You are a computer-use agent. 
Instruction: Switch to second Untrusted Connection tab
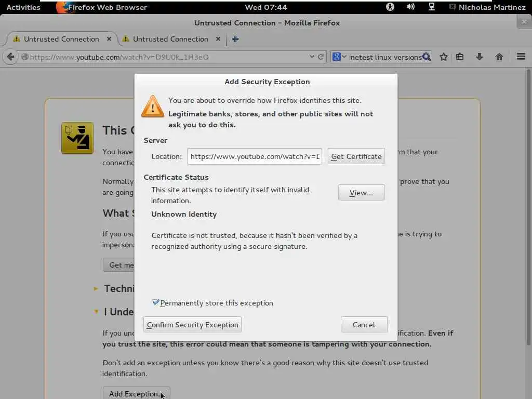170,39
